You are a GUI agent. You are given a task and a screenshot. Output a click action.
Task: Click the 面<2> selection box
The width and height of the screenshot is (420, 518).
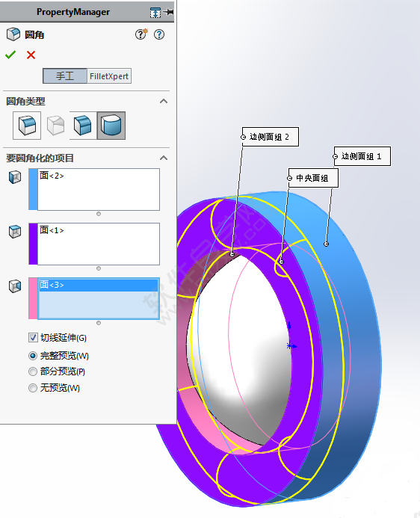pyautogui.click(x=99, y=189)
